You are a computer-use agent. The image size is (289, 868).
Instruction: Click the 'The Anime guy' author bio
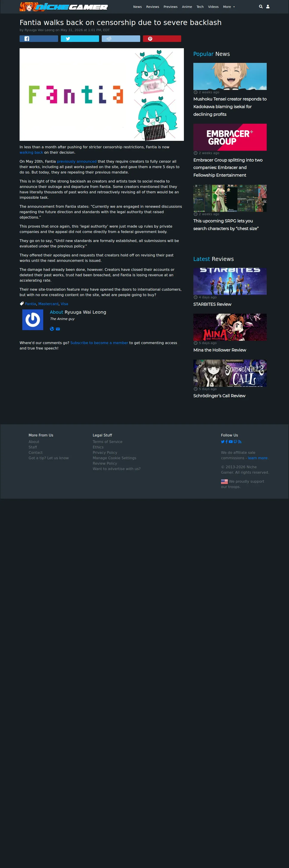point(62,319)
